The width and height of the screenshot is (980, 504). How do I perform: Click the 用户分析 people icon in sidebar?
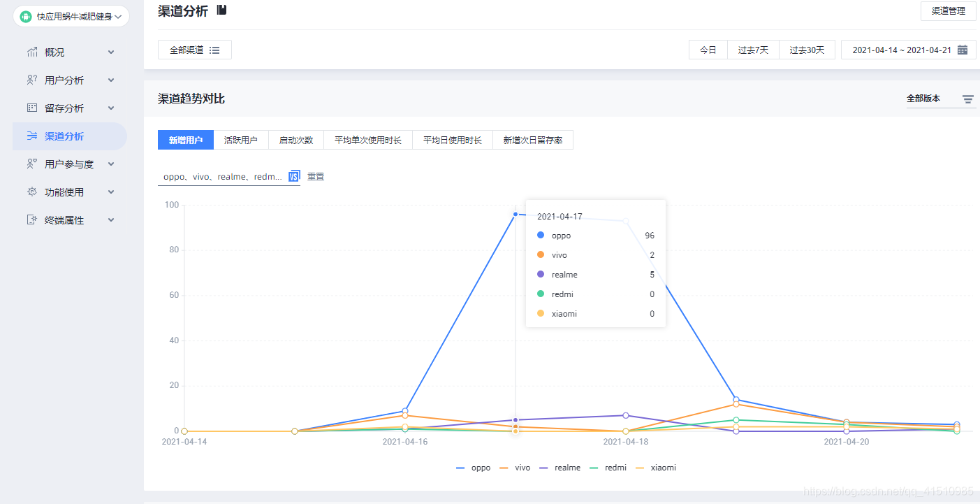(32, 80)
